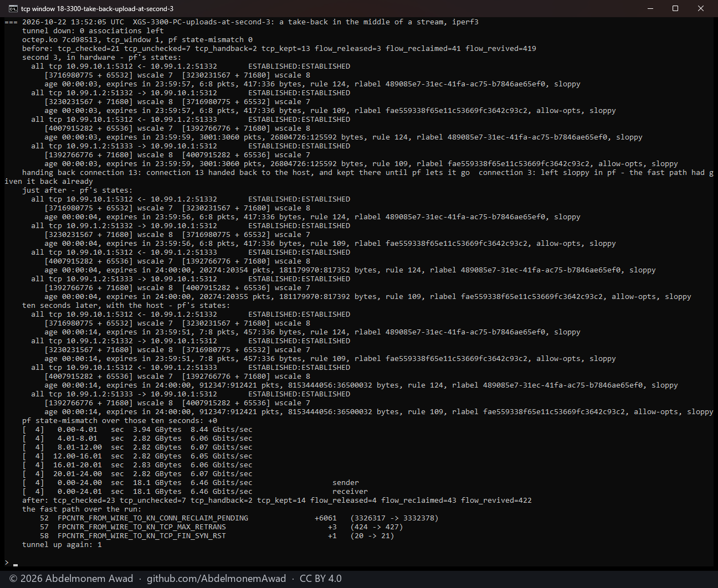Screen dimensions: 718x588
Task: Close the tcp window terminal
Action: 701,8
